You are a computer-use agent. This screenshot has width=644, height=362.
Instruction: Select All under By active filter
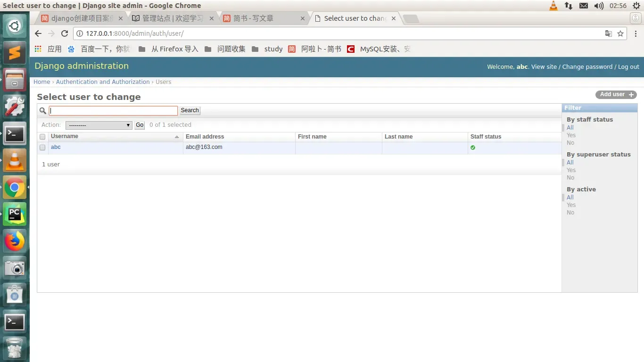(x=570, y=197)
